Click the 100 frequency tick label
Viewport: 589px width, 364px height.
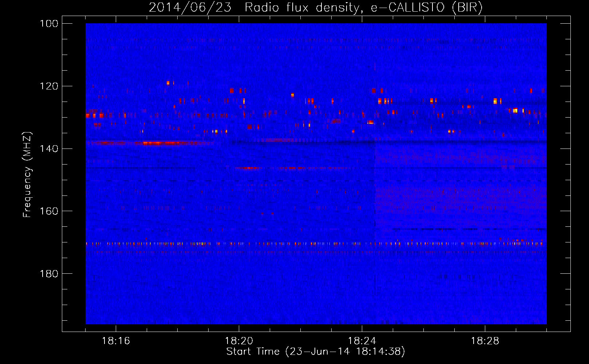tap(49, 24)
